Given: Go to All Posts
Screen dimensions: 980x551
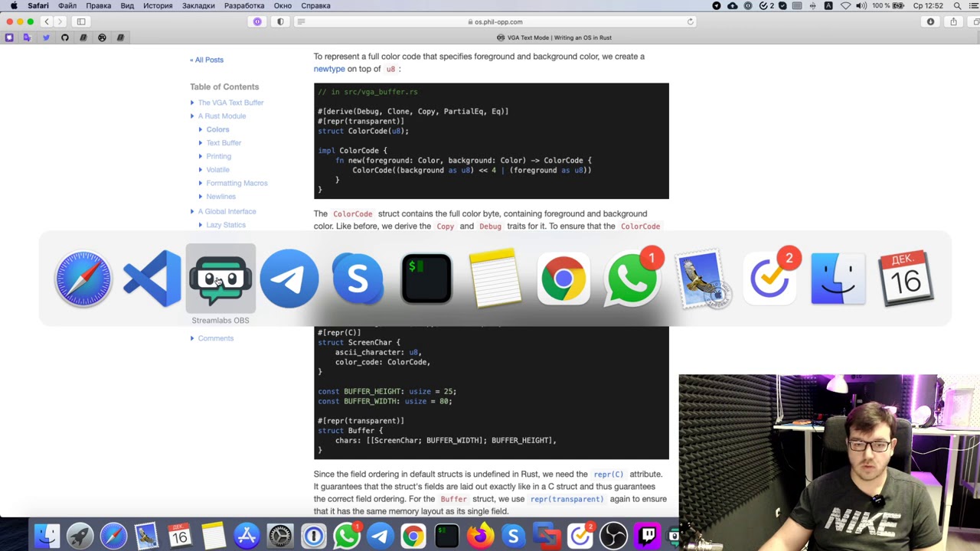Looking at the screenshot, I should pos(207,60).
